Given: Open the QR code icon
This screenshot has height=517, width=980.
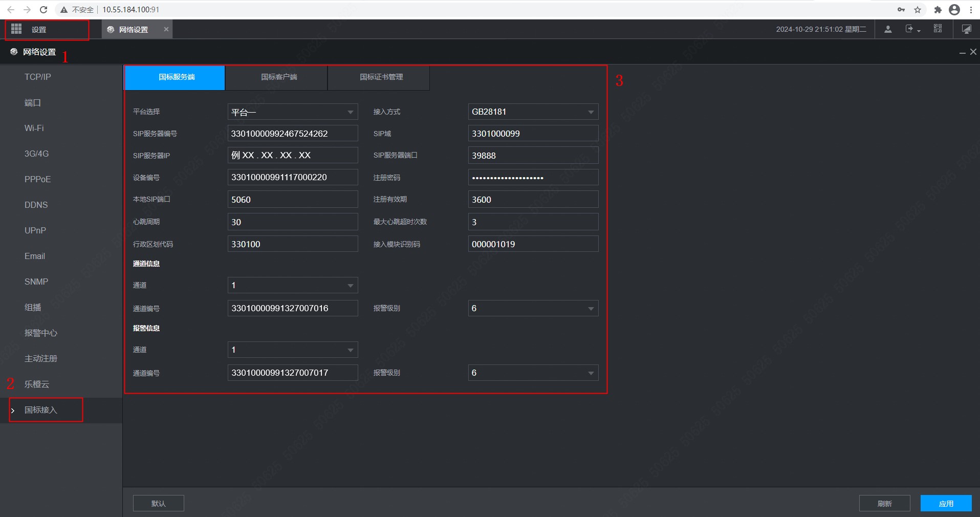Looking at the screenshot, I should pos(938,29).
